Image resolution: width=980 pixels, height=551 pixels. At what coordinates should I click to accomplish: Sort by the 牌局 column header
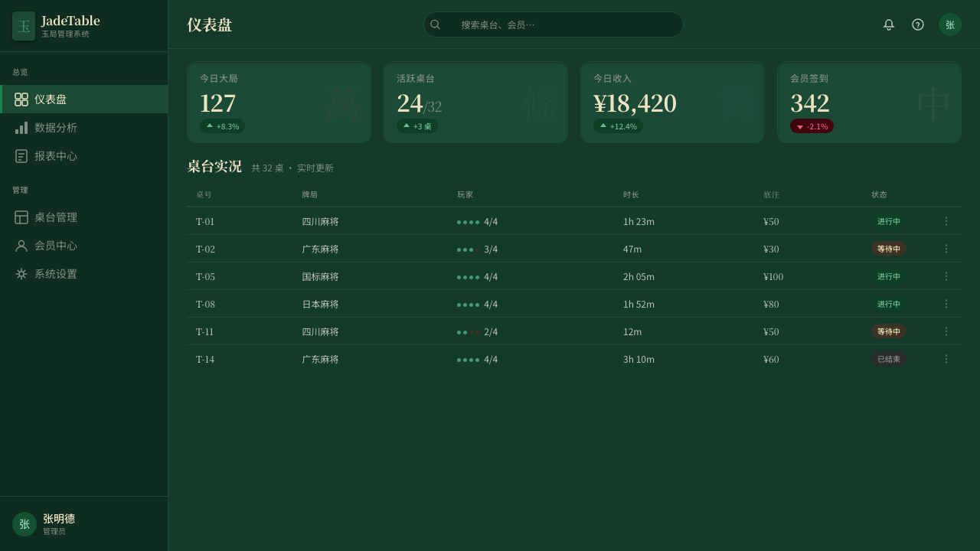click(309, 194)
